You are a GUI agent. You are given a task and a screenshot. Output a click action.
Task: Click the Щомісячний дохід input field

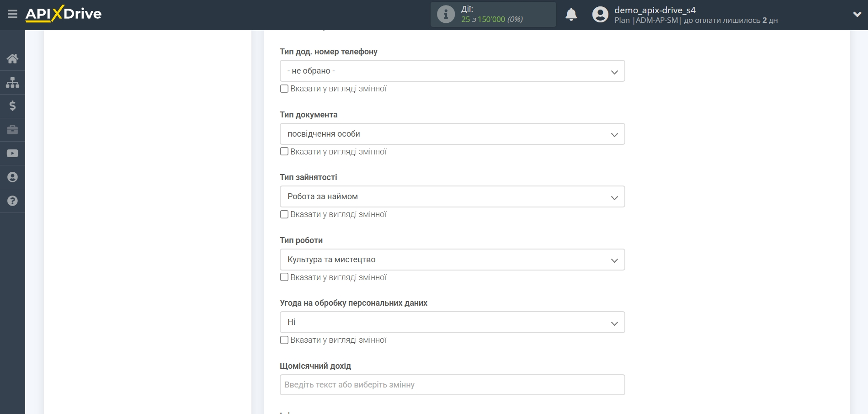[x=452, y=385]
